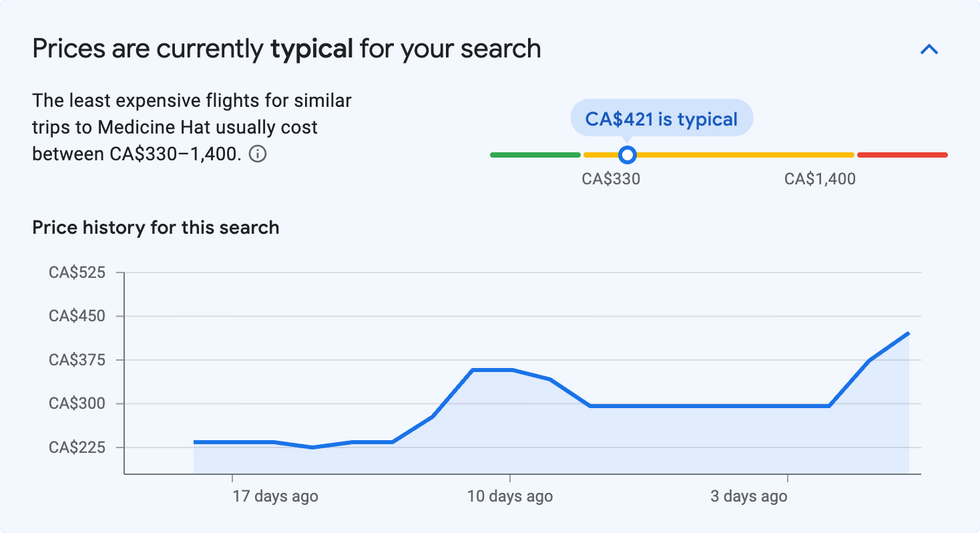The height and width of the screenshot is (533, 980).
Task: Click the CA$525 y-axis label
Action: 77,273
